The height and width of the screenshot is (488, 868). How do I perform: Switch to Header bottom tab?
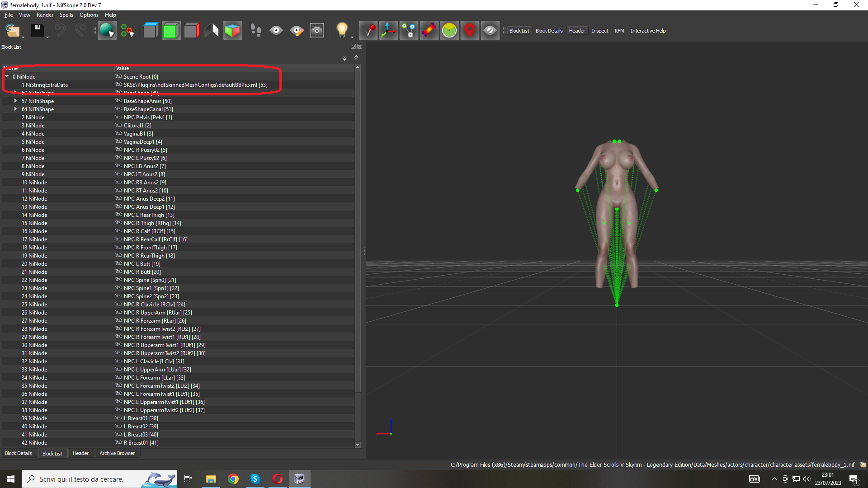[80, 453]
